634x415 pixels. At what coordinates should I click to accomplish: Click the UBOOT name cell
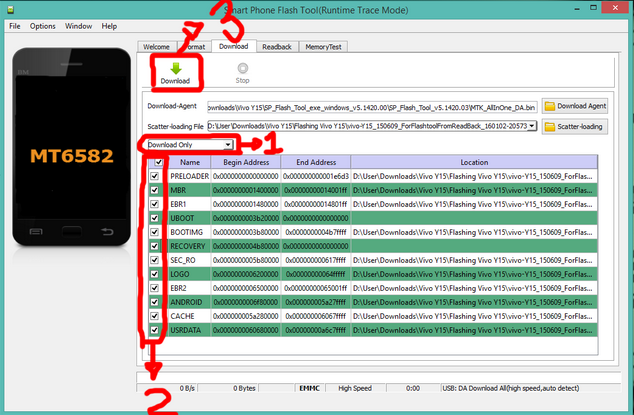189,218
